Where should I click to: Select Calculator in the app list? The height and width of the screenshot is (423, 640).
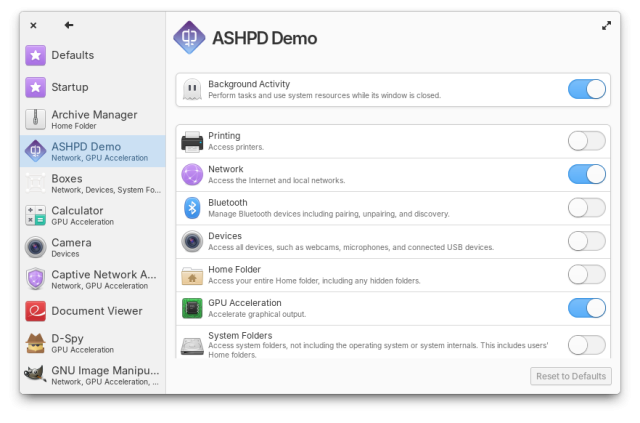click(x=93, y=215)
